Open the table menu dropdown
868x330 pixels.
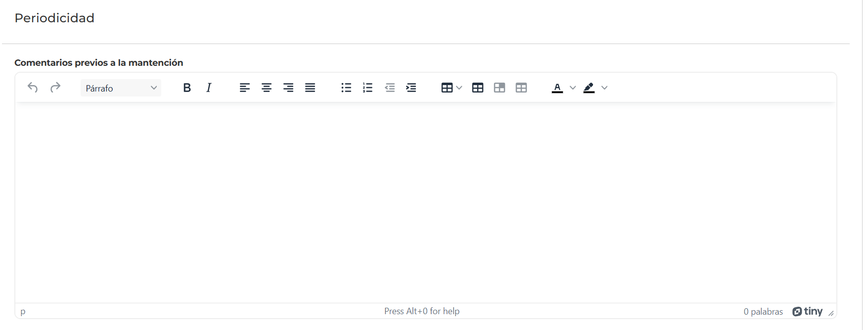pos(452,88)
